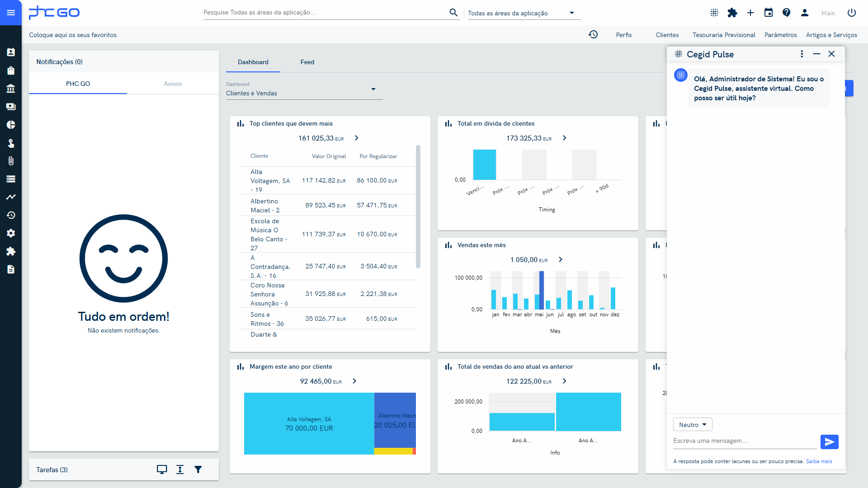The width and height of the screenshot is (868, 488).
Task: Click the Cegid Pulse assistant icon in the top bar
Action: 714,13
